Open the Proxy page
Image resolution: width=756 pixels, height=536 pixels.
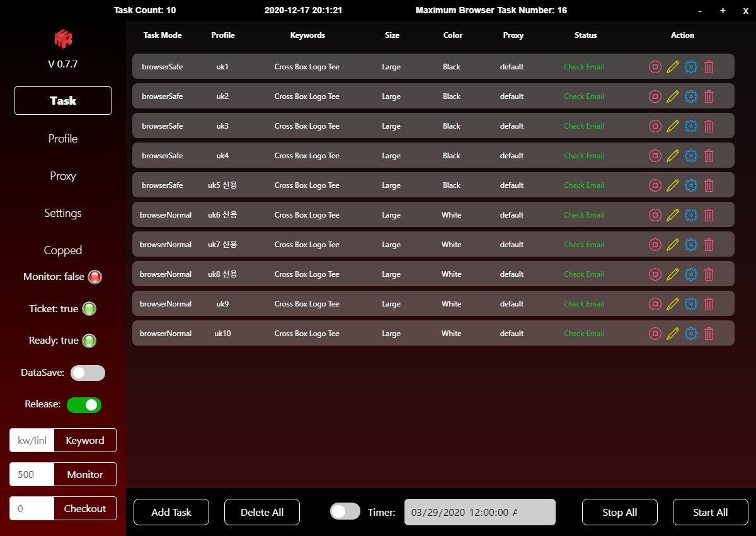coord(63,176)
